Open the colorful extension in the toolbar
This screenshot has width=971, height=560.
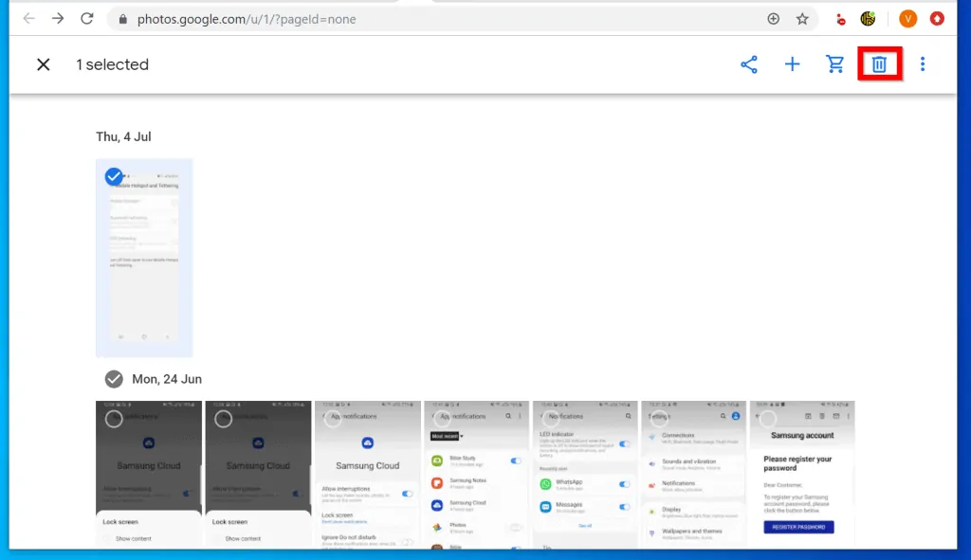click(868, 17)
